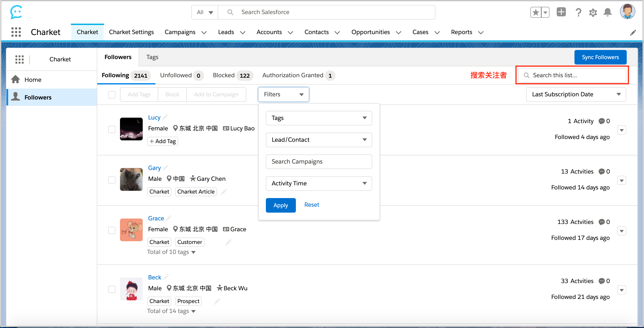Click the Reset filters link
Screen dimensions: 644x328
point(312,205)
